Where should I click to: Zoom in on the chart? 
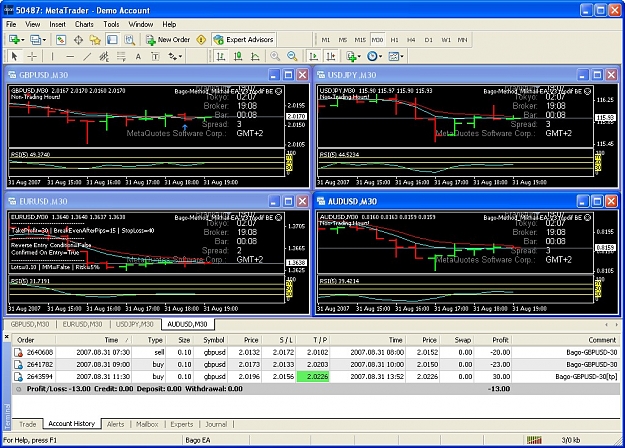pos(275,57)
